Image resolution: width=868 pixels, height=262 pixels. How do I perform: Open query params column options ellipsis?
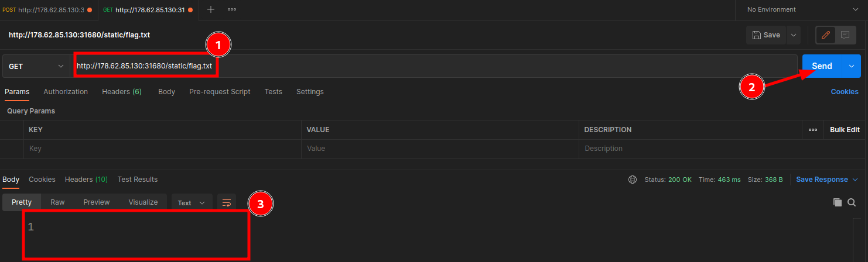point(813,130)
